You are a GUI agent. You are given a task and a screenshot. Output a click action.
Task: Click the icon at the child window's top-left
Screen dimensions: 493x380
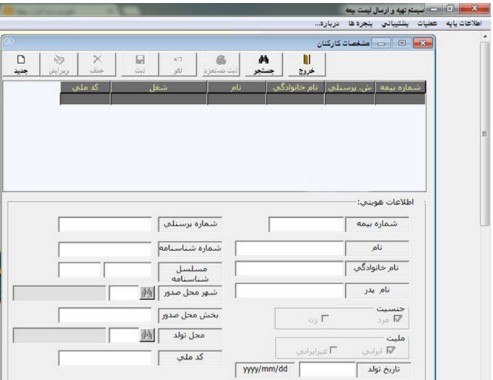[9, 42]
